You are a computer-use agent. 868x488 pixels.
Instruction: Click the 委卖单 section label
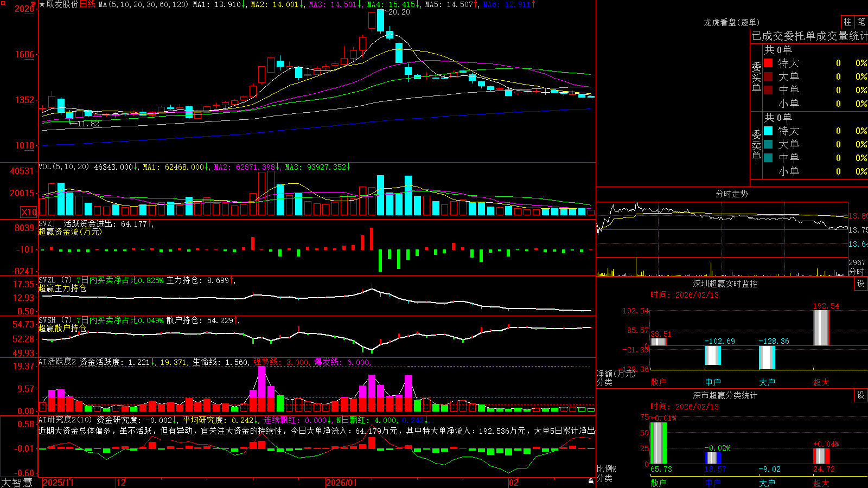[756, 145]
